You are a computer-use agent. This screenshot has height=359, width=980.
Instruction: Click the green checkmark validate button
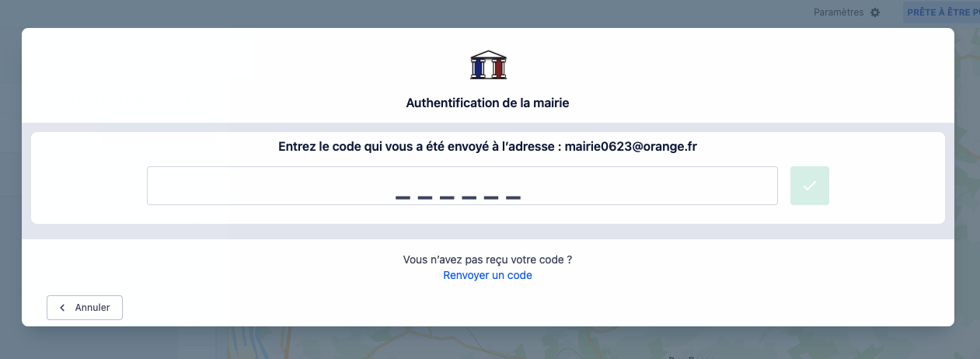pyautogui.click(x=809, y=186)
